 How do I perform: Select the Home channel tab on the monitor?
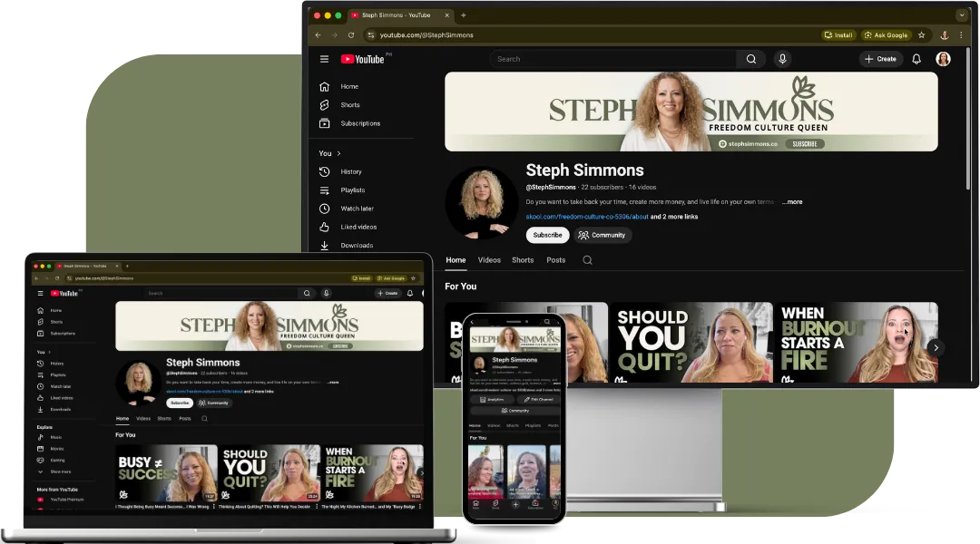(456, 260)
